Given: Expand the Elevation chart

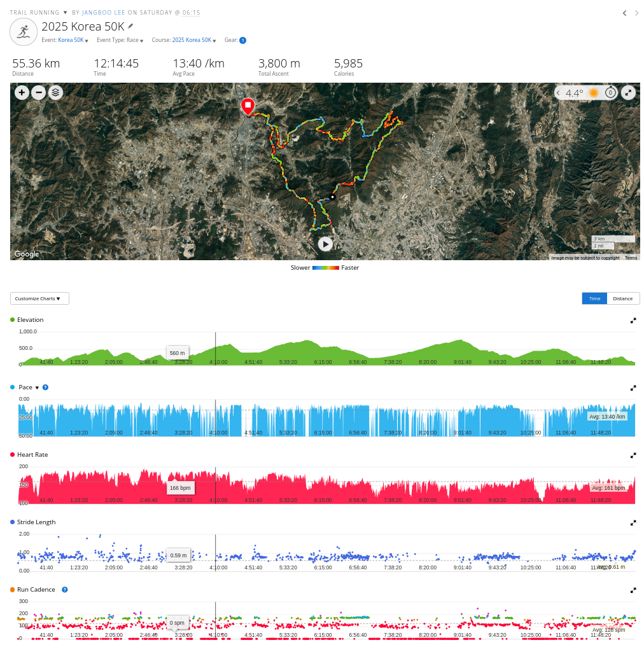Looking at the screenshot, I should (633, 321).
